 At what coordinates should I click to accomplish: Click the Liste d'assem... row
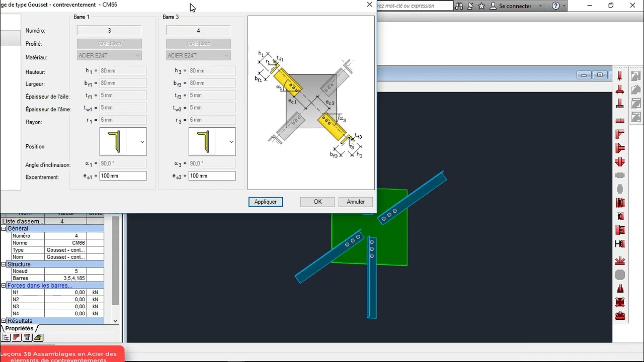[52, 221]
